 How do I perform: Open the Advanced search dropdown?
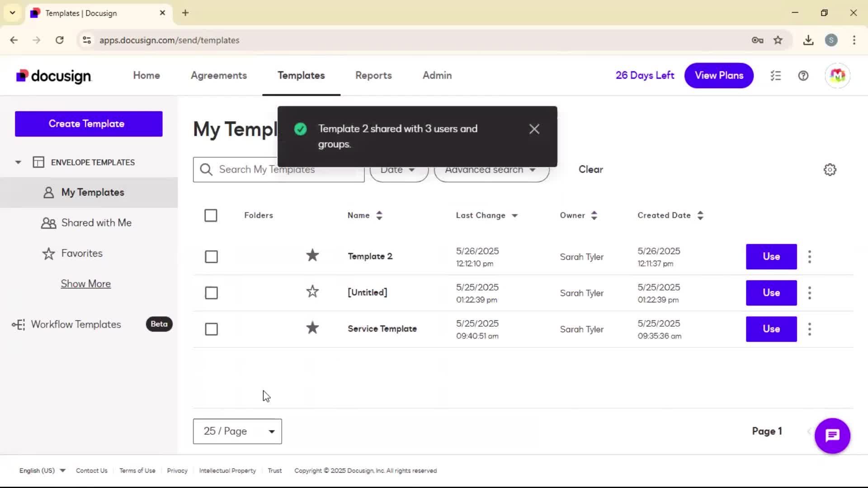coord(491,170)
